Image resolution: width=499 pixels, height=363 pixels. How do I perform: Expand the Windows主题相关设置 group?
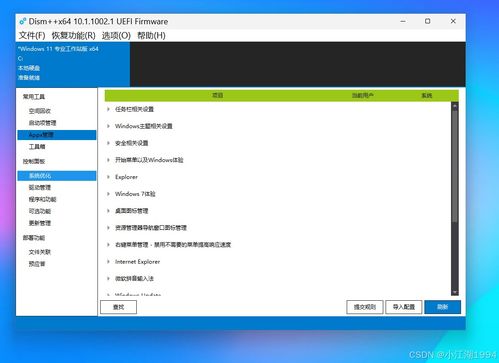[x=108, y=126]
